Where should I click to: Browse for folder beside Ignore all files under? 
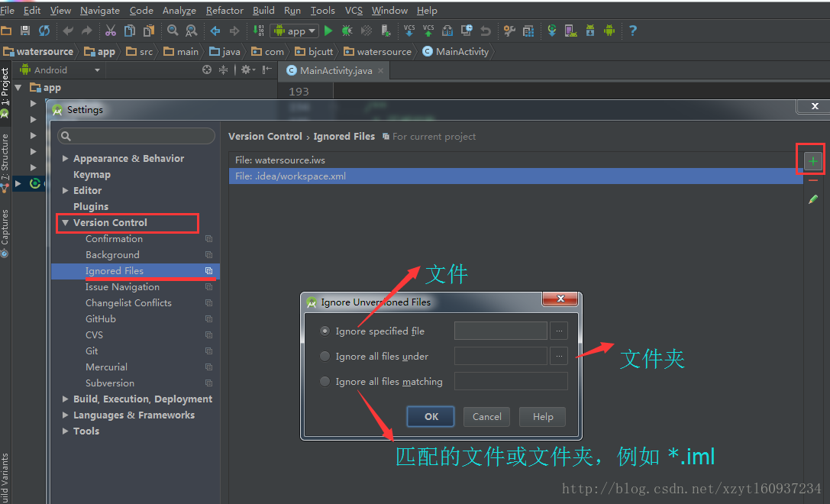coord(559,357)
